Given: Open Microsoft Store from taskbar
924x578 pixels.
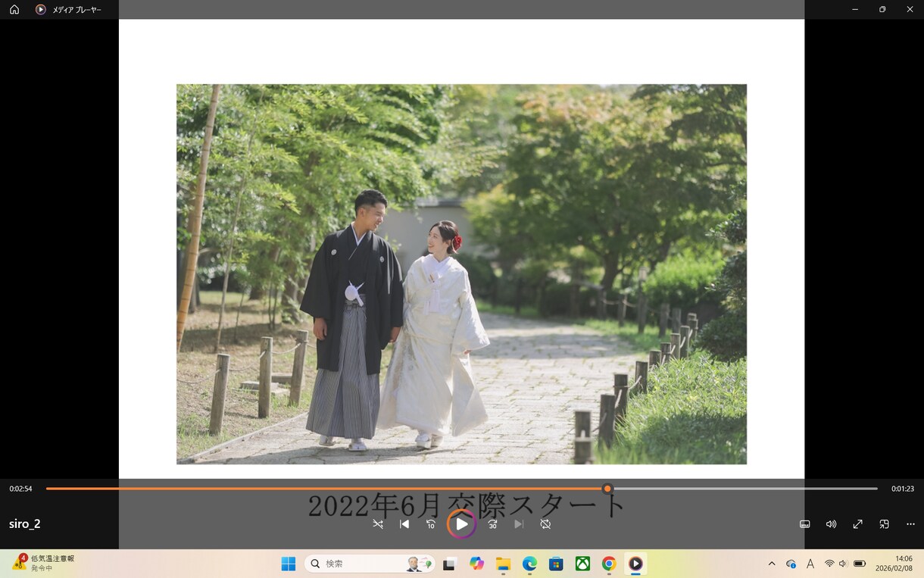Looking at the screenshot, I should point(556,564).
